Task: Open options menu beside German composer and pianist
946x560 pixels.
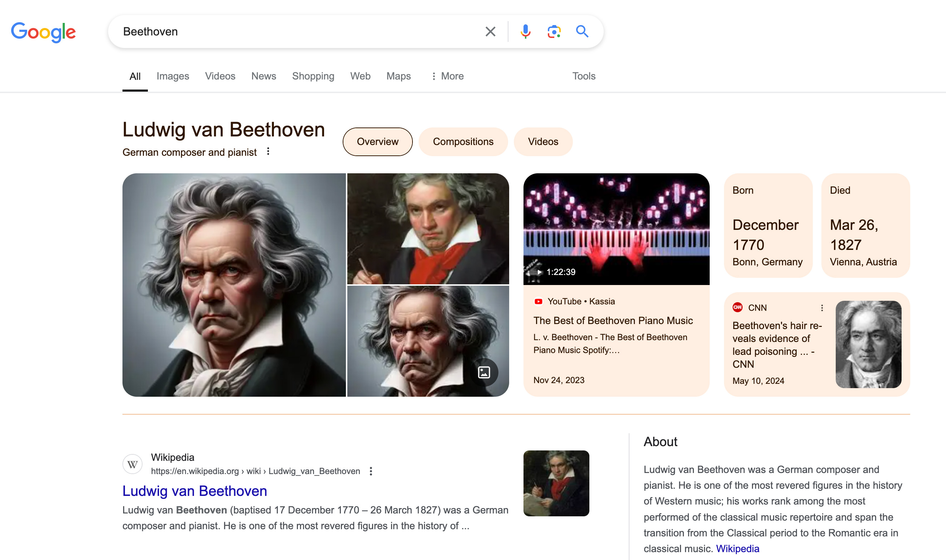Action: pyautogui.click(x=268, y=152)
